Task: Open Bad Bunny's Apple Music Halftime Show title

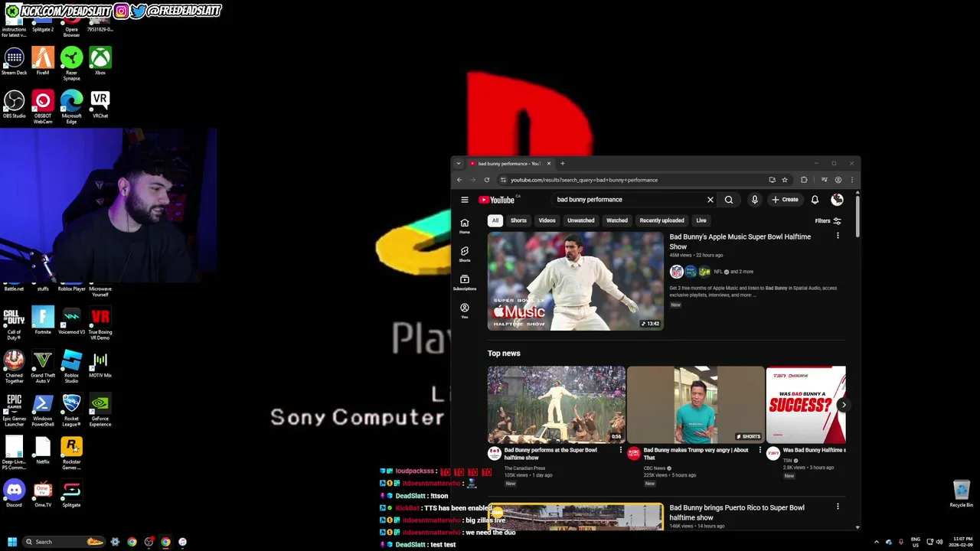Action: click(x=740, y=242)
